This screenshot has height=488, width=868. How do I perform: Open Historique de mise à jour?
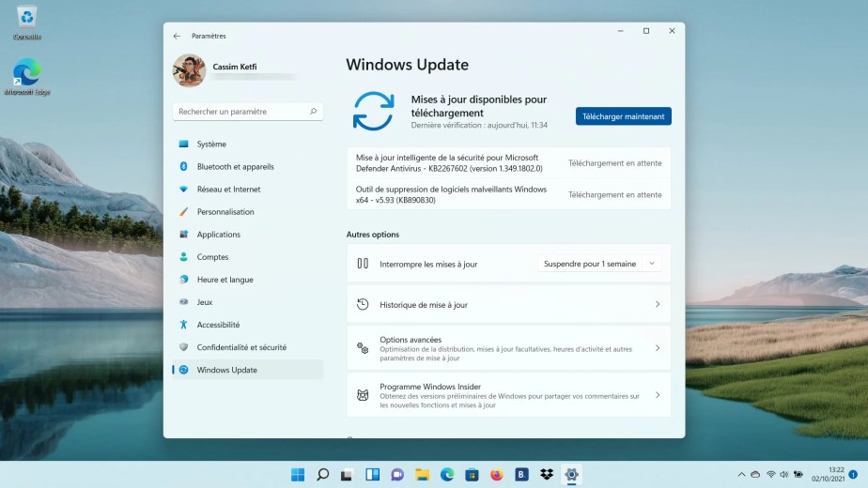click(509, 304)
